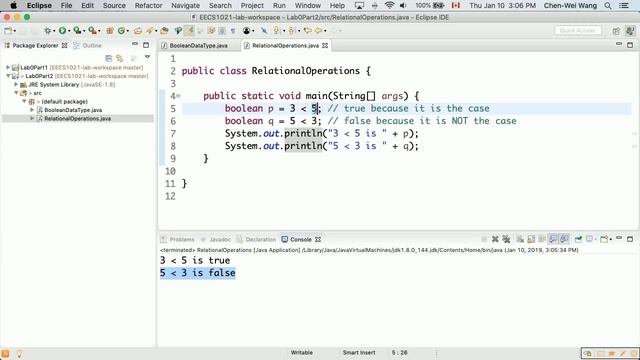Viewport: 640px width, 360px height.
Task: Open Package Explorer view menu triangle
Action: (x=147, y=57)
